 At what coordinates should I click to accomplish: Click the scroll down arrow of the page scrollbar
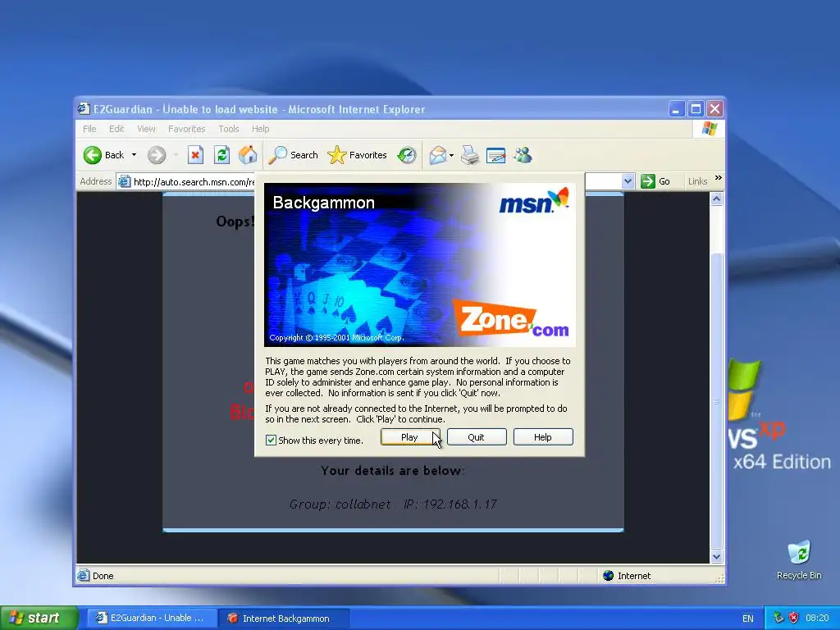(x=717, y=557)
